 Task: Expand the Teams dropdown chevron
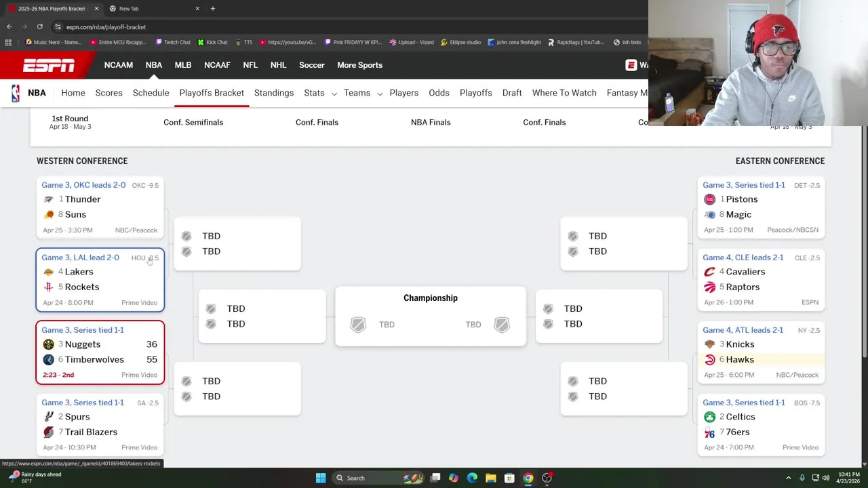tap(380, 94)
